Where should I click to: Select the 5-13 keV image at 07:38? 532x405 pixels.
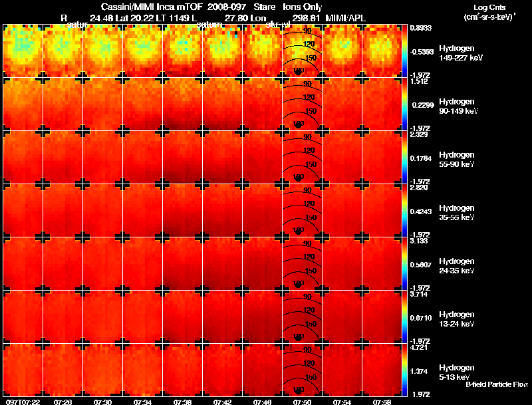pos(182,370)
